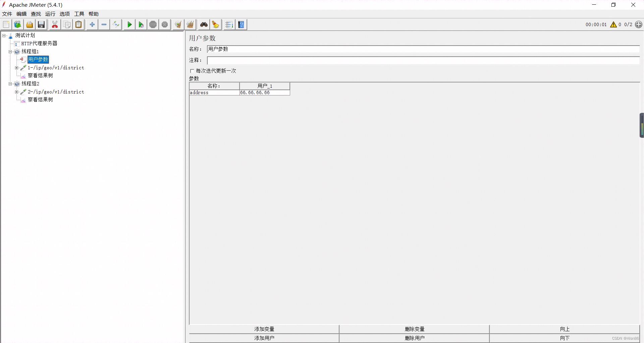Viewport: 644px width, 343px height.
Task: Start the test with green play icon
Action: (129, 24)
